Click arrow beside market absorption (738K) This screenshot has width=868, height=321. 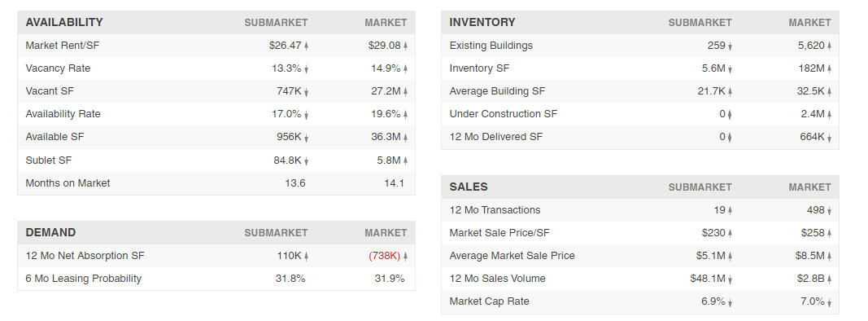(405, 256)
